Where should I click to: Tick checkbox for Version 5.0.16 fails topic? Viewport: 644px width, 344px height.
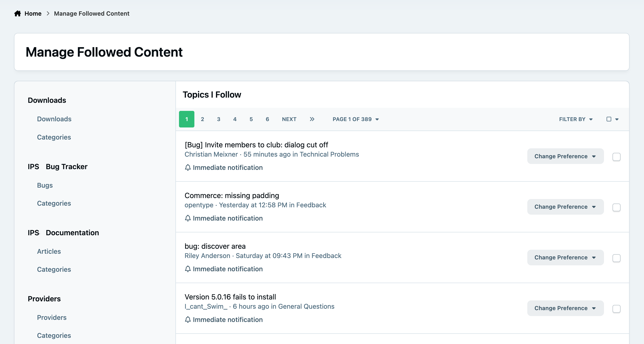[617, 309]
